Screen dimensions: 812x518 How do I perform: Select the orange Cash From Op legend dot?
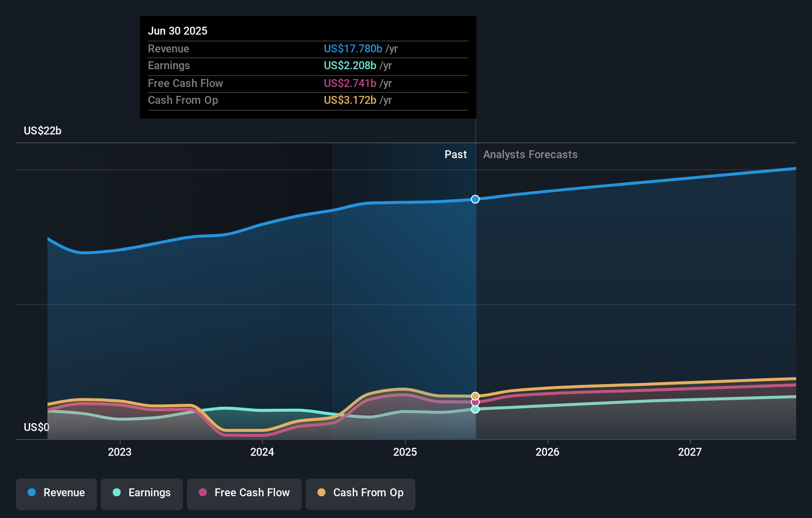click(321, 493)
